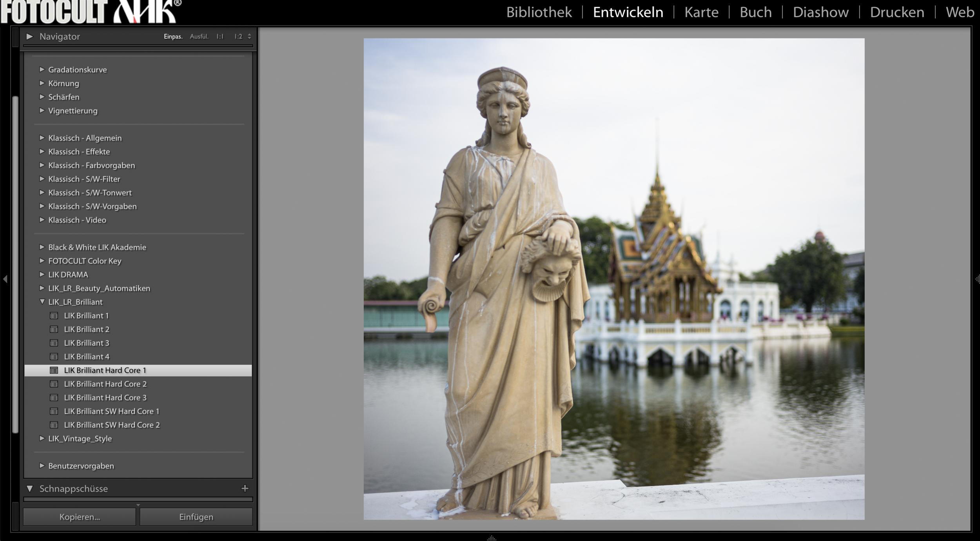Click the LIK Brilliant Hard Core 1 preset icon
980x541 pixels.
pos(54,370)
